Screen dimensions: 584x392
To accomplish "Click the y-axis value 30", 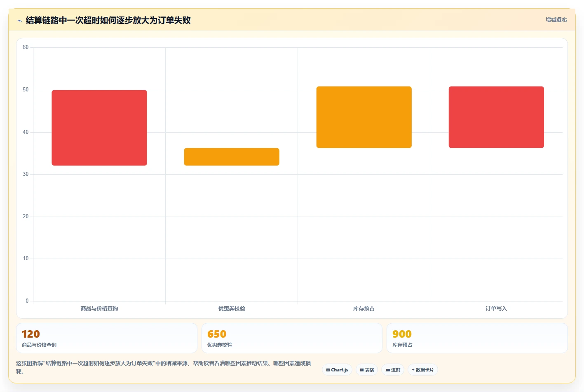I will [x=26, y=174].
